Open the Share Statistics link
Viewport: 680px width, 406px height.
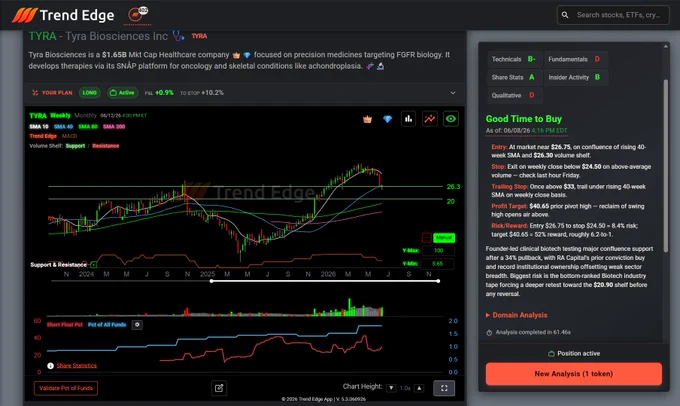(77, 366)
